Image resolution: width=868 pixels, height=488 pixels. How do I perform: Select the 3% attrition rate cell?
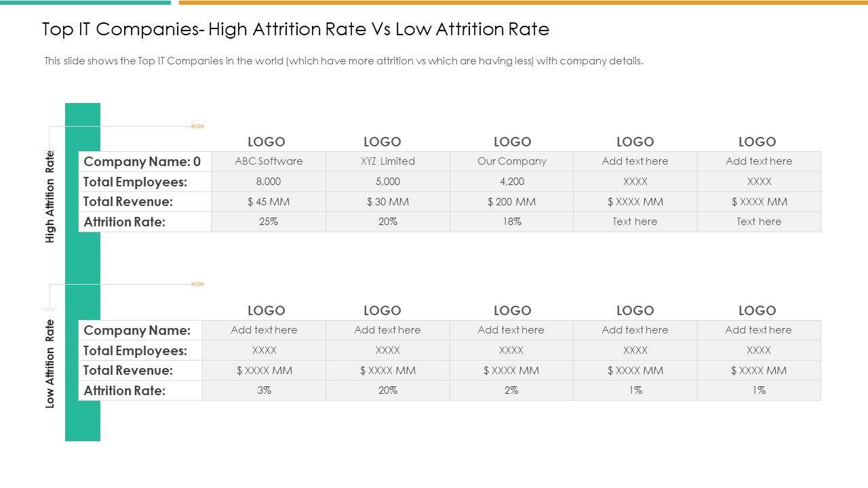264,390
